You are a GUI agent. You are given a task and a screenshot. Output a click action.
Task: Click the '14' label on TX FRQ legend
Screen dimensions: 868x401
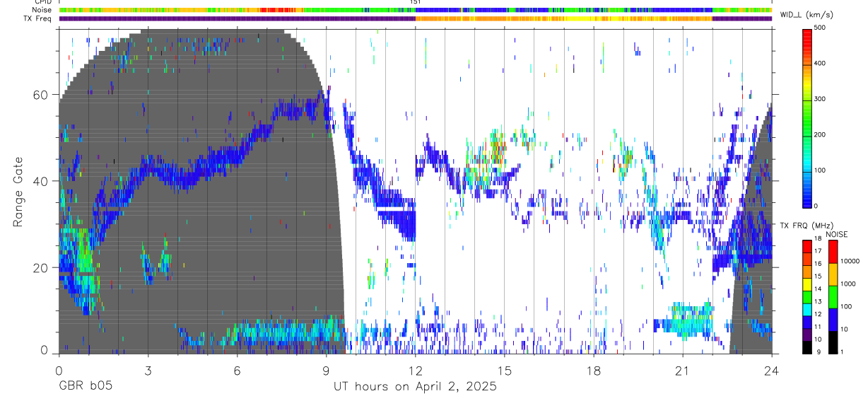pos(819,289)
